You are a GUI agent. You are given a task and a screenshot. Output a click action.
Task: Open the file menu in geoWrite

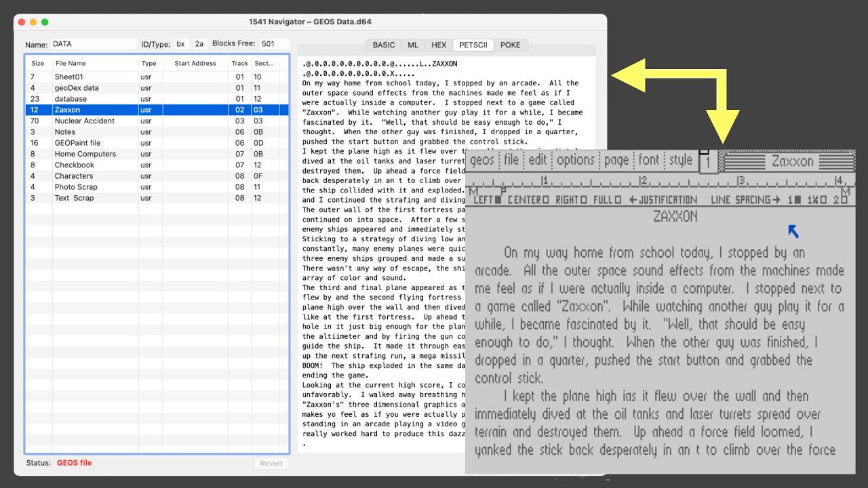pos(511,160)
